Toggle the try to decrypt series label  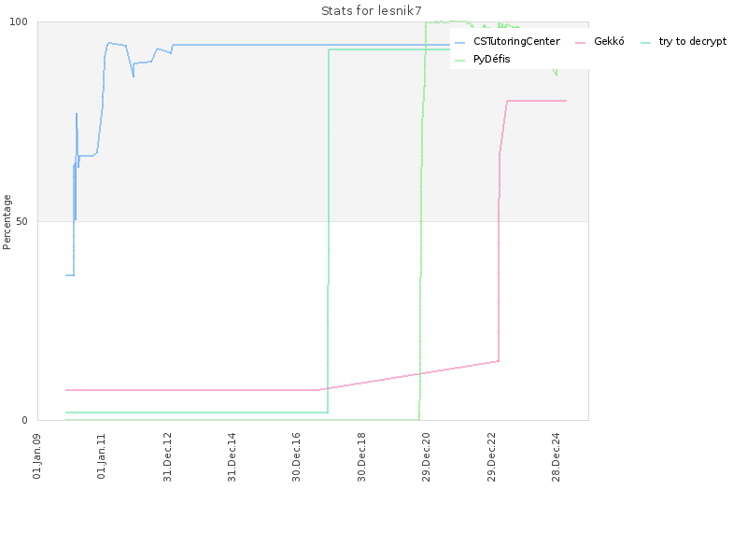692,42
